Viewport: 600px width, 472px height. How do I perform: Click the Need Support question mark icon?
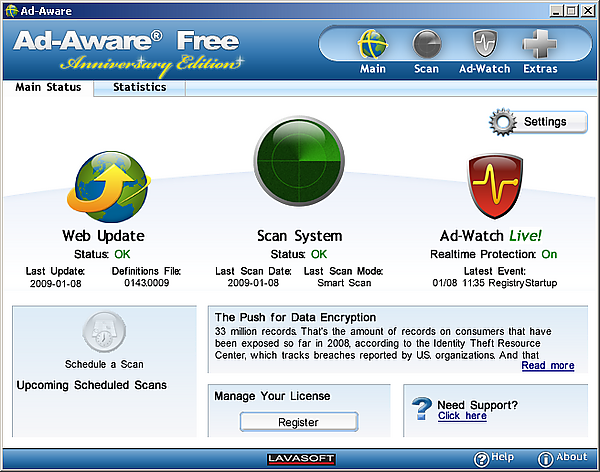pyautogui.click(x=423, y=410)
